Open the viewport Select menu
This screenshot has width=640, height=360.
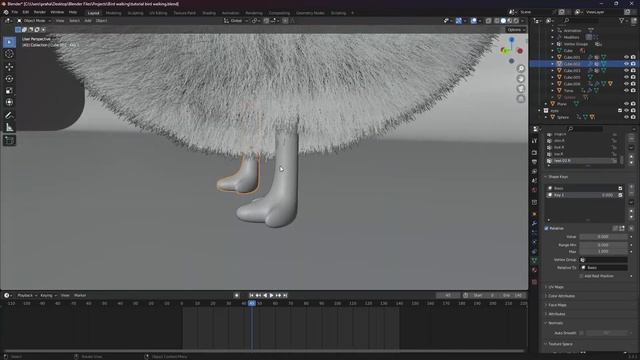(74, 20)
